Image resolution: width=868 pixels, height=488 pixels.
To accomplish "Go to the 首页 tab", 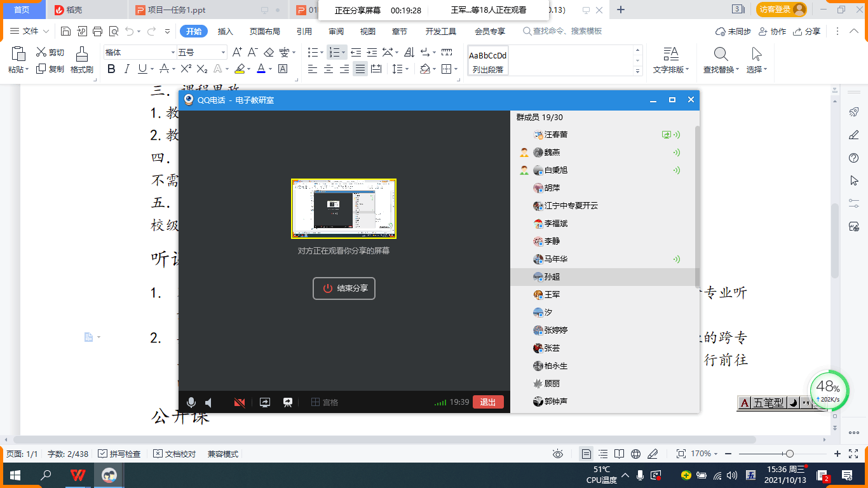I will [x=22, y=10].
